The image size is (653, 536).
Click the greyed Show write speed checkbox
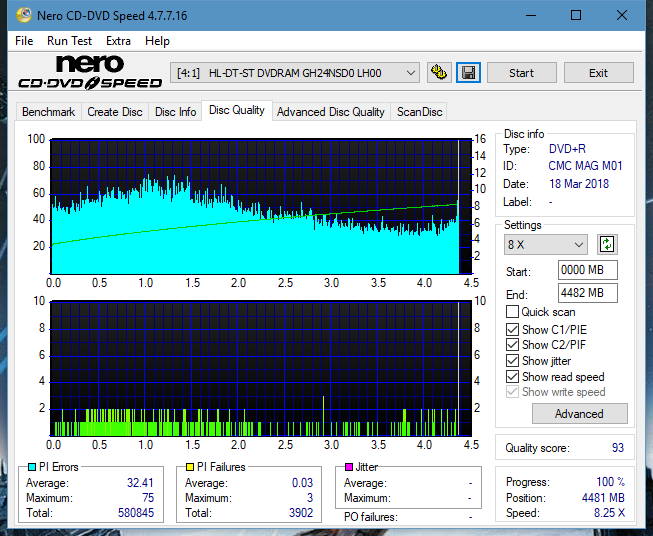click(512, 392)
